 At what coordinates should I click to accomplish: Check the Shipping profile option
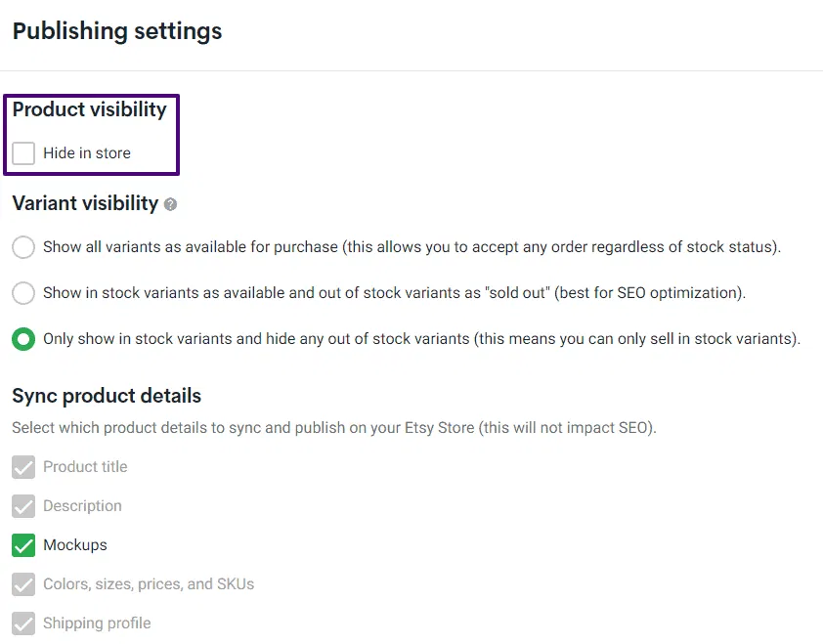[23, 623]
